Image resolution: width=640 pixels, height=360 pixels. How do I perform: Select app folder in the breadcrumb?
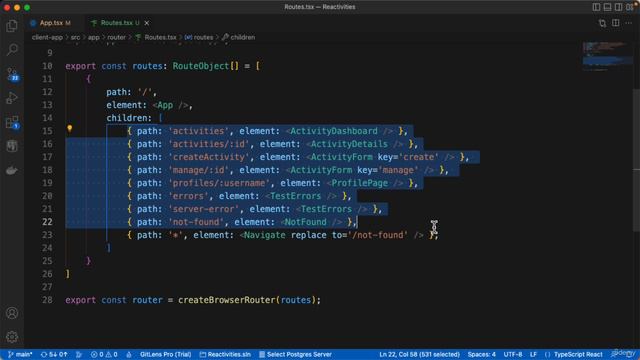pyautogui.click(x=93, y=37)
